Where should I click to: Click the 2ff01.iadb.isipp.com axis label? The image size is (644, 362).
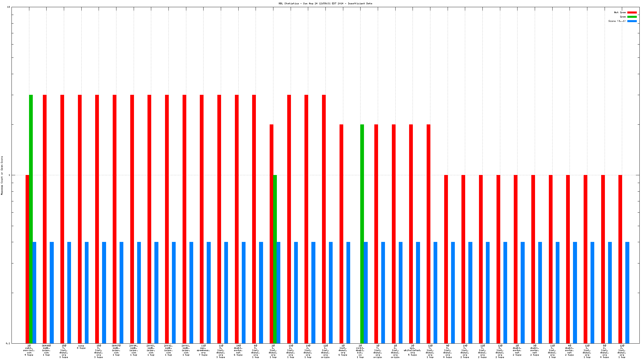point(186,350)
